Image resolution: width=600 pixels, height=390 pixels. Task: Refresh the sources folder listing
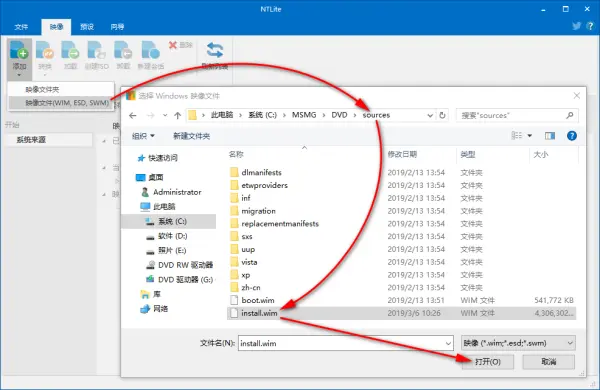point(442,115)
